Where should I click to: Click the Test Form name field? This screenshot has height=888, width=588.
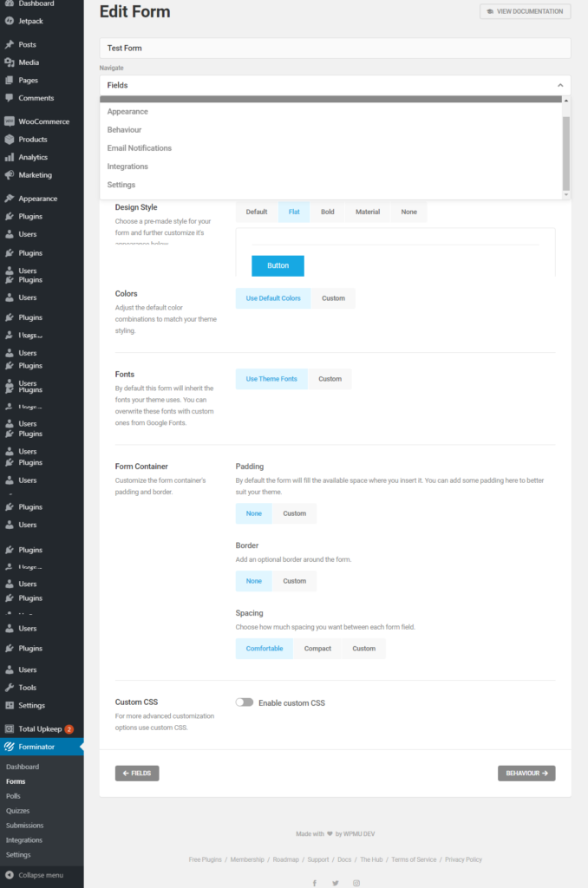(335, 49)
